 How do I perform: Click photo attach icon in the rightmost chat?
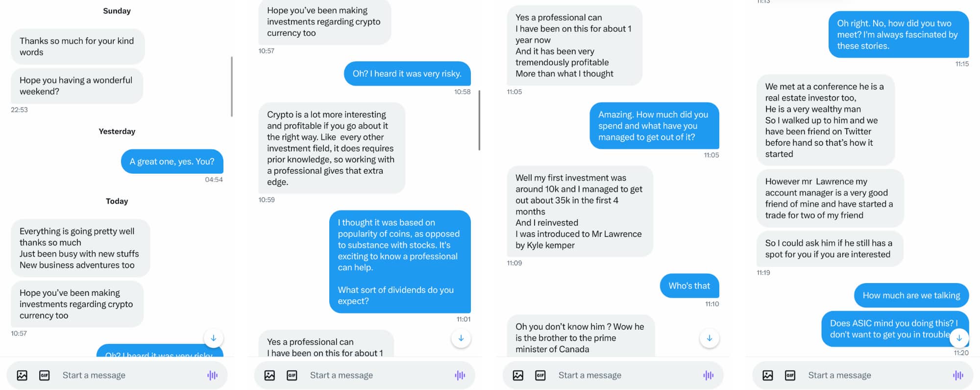tap(768, 375)
